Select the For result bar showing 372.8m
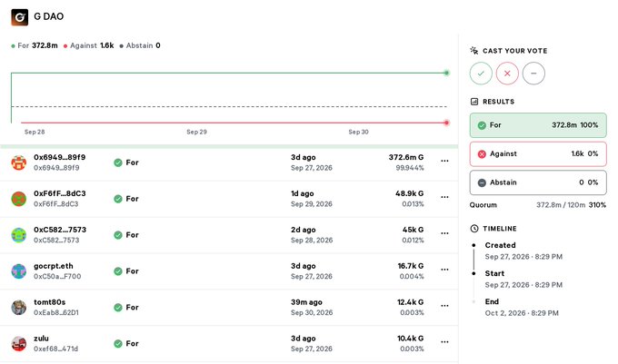 coord(538,125)
